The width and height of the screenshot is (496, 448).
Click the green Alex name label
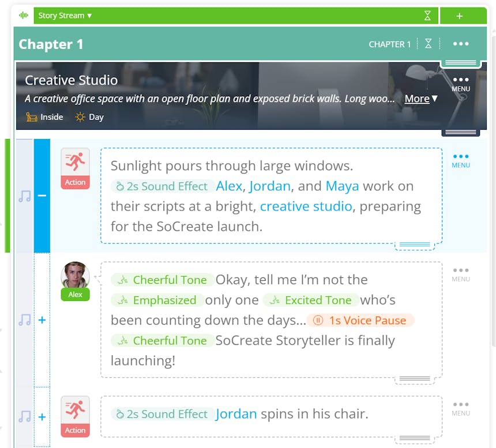[x=76, y=295]
